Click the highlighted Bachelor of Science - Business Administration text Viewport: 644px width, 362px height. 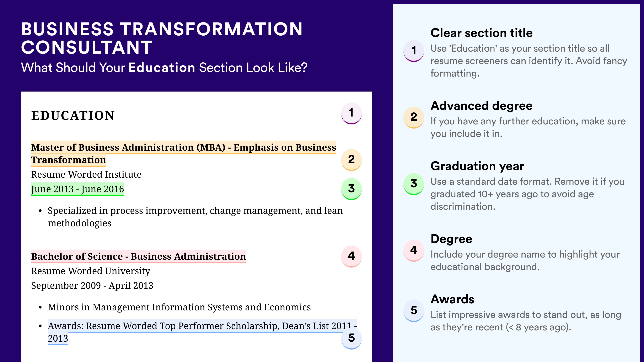(x=139, y=257)
